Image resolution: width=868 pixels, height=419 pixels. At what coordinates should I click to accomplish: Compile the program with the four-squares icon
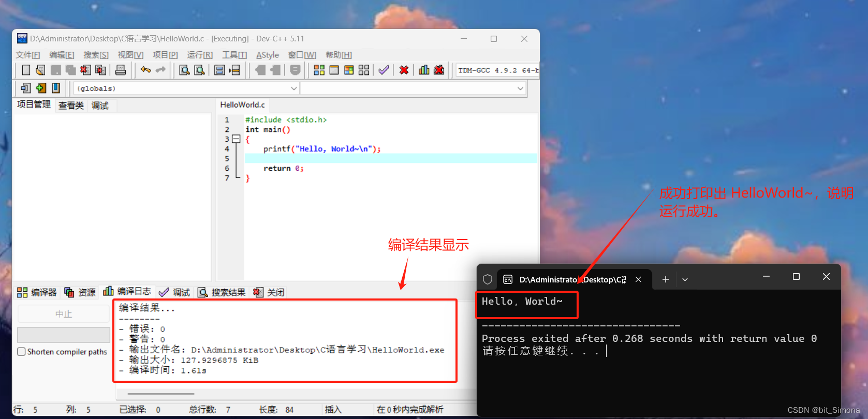(319, 70)
